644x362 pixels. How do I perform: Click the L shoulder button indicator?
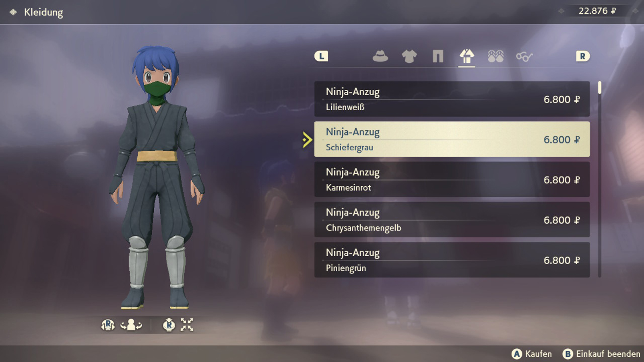(321, 56)
